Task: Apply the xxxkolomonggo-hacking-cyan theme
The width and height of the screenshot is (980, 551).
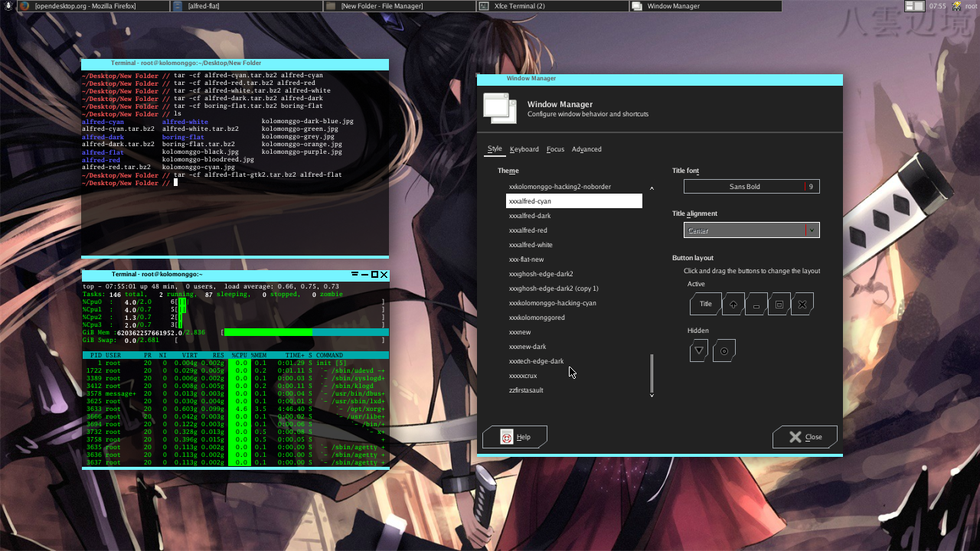Action: [574, 303]
